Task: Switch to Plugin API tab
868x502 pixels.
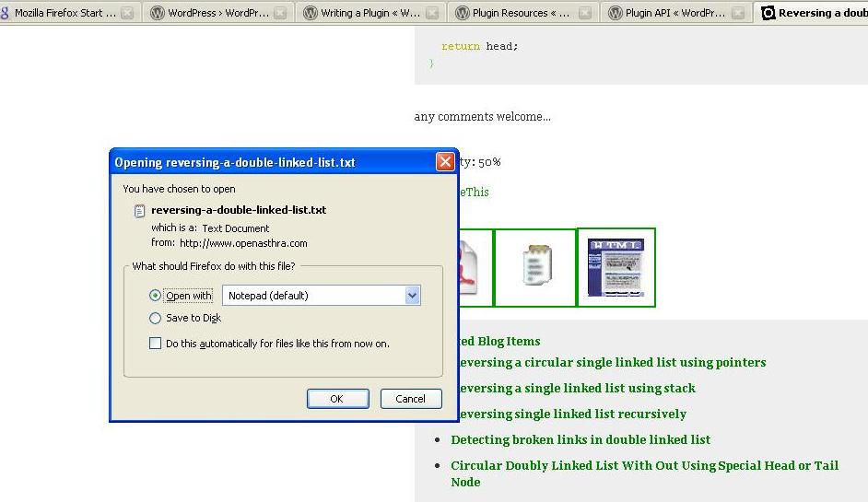Action: [674, 13]
